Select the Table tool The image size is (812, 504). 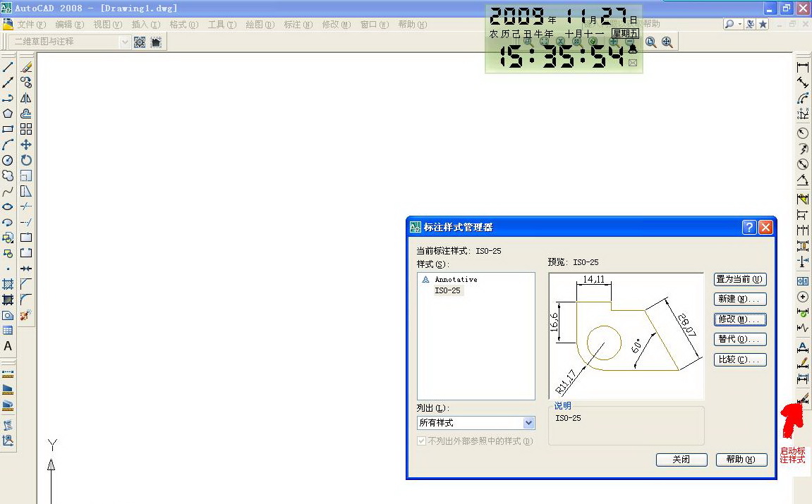[x=8, y=330]
